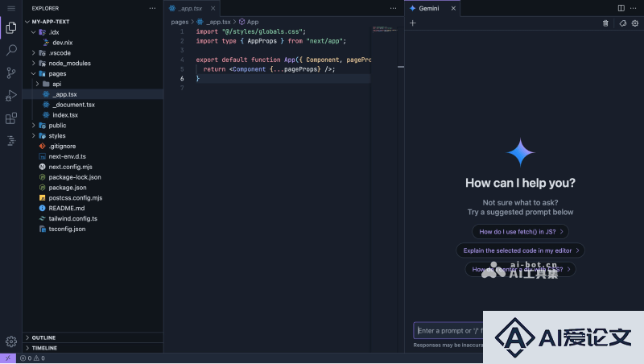
Task: Start a new Gemini chat with plus icon
Action: coord(413,23)
